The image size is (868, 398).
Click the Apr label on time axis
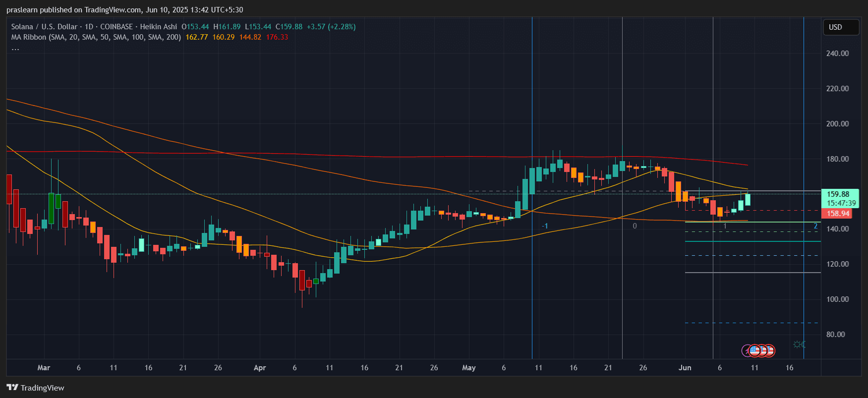click(260, 368)
